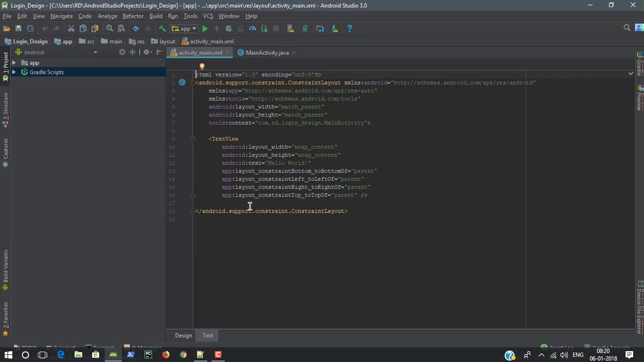The width and height of the screenshot is (644, 362).
Task: Switch to the MainActivity.java tab
Action: point(267,53)
